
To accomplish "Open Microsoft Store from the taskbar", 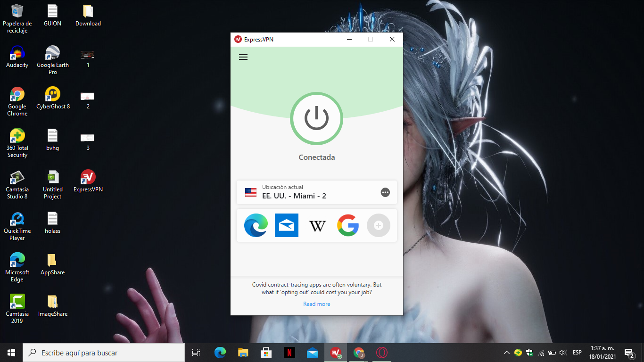I will pyautogui.click(x=266, y=353).
